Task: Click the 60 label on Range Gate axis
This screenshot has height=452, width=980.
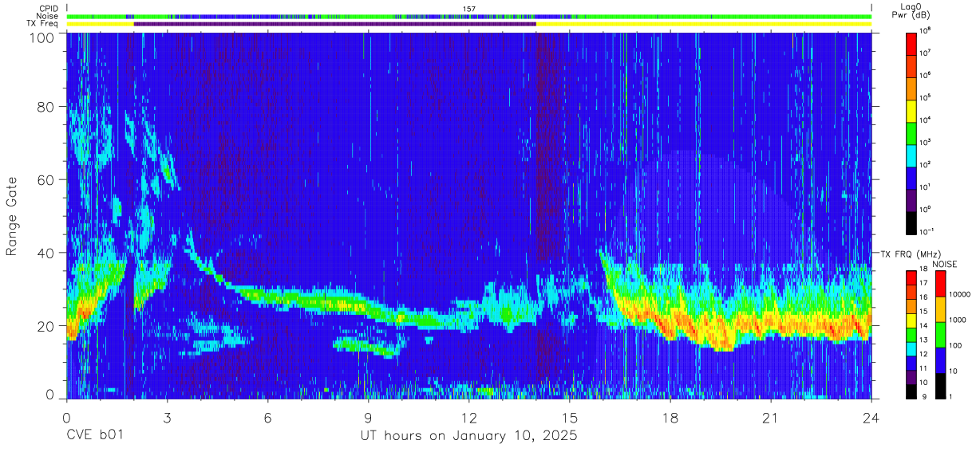Action: (45, 180)
